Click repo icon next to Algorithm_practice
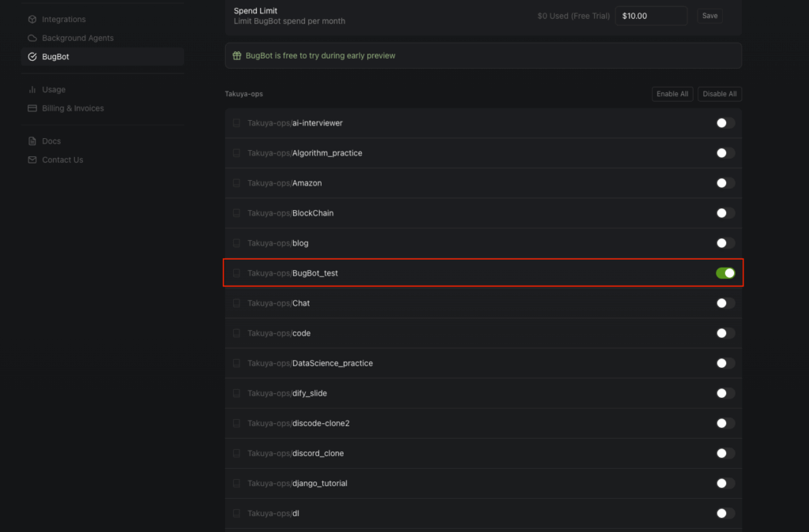Image resolution: width=809 pixels, height=532 pixels. 236,153
